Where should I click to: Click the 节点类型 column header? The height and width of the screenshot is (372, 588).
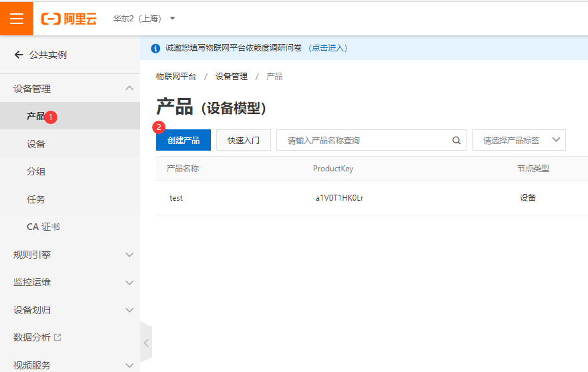[x=533, y=169]
